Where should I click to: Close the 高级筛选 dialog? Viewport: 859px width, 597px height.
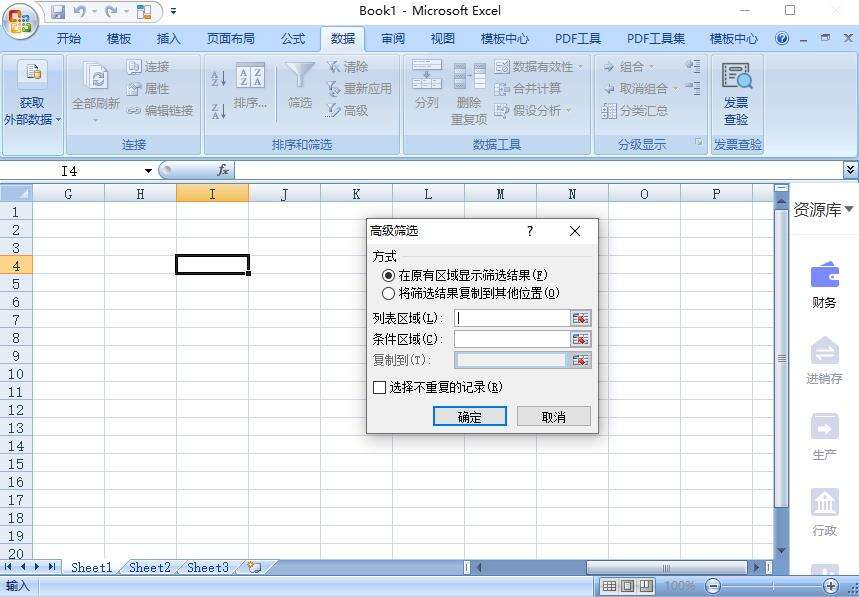pos(575,231)
